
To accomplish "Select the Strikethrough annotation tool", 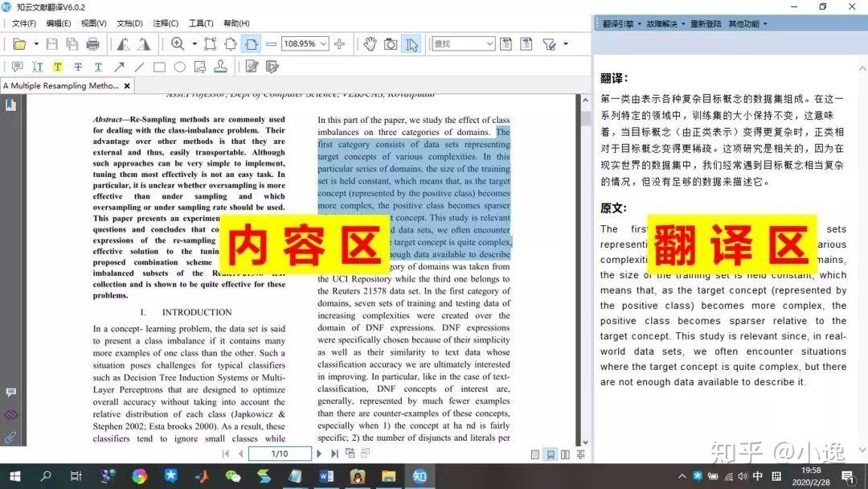I will click(78, 68).
